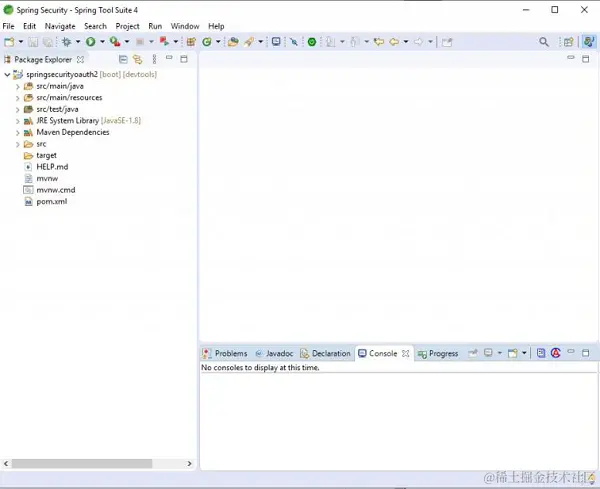Open the Relaunch dropdown arrow
The width and height of the screenshot is (600, 489).
[x=176, y=42]
